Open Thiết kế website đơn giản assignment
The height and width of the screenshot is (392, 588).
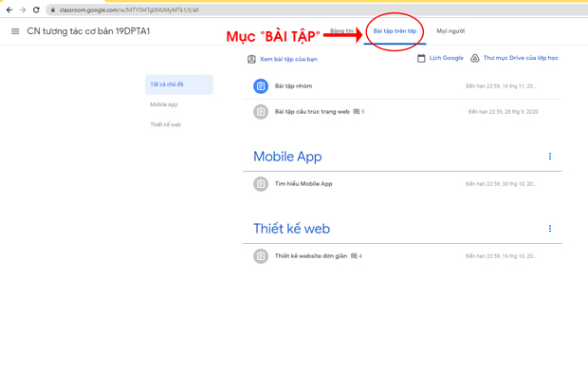tap(311, 255)
